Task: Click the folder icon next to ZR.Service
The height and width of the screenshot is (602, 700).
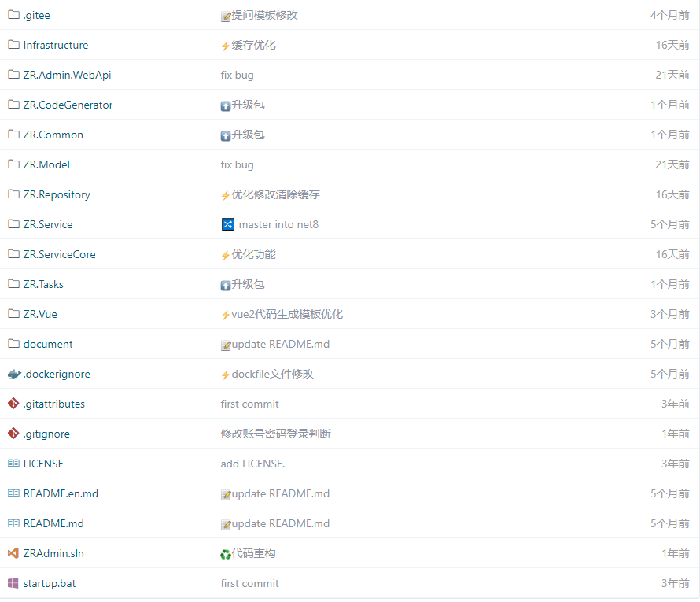Action: point(14,224)
